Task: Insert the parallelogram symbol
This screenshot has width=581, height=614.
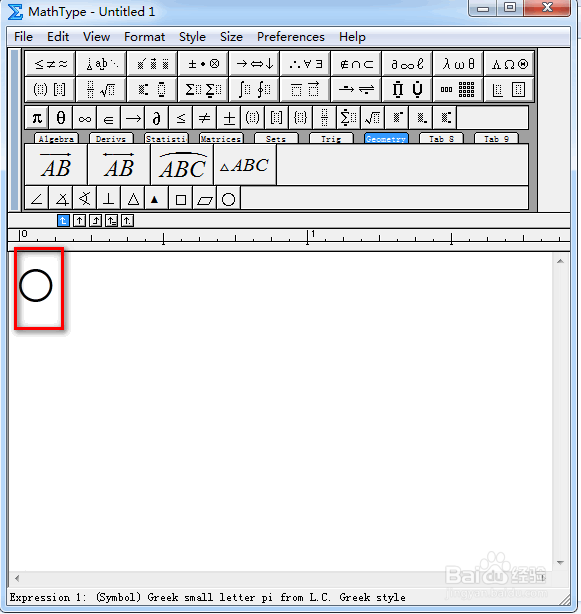Action: tap(204, 199)
